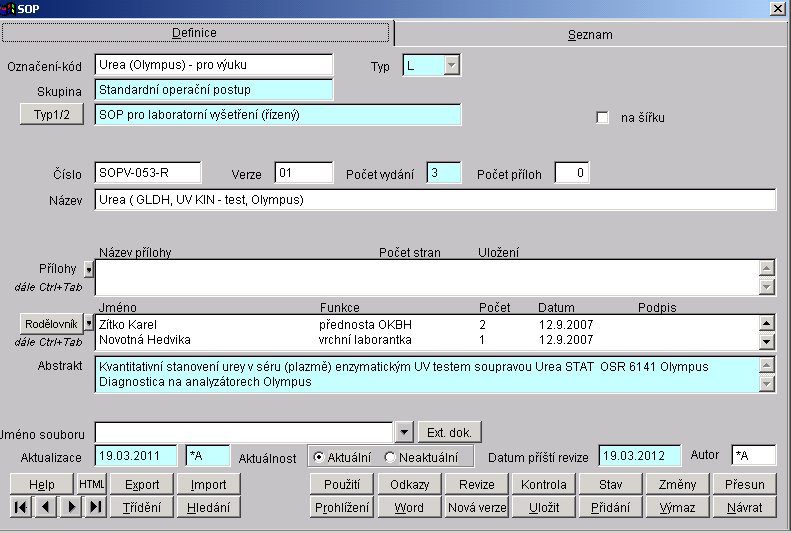Open the Ext. dok. button

[x=449, y=432]
